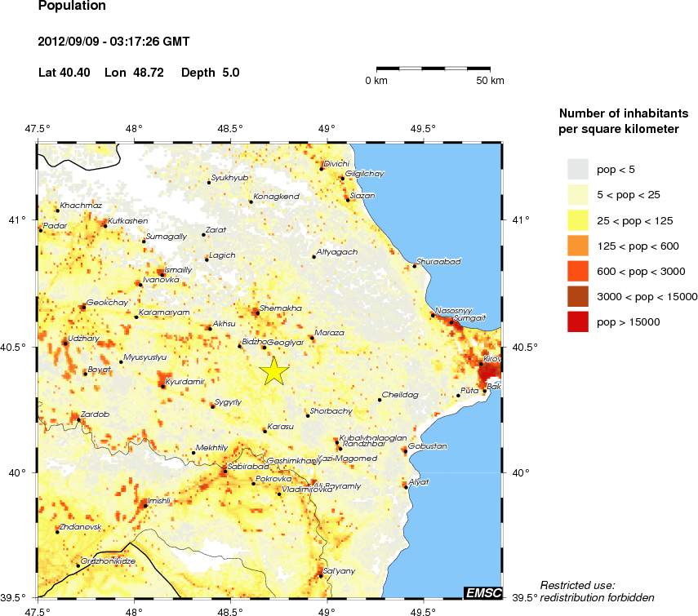Viewport: 698px width, 616px height.
Task: Click the EMSC logo on the map
Action: pyautogui.click(x=483, y=593)
